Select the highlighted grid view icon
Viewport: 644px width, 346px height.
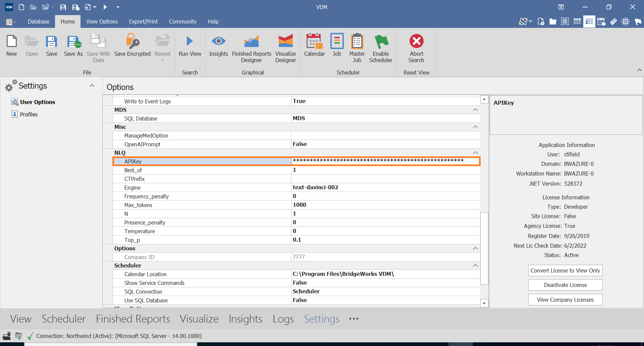click(589, 21)
